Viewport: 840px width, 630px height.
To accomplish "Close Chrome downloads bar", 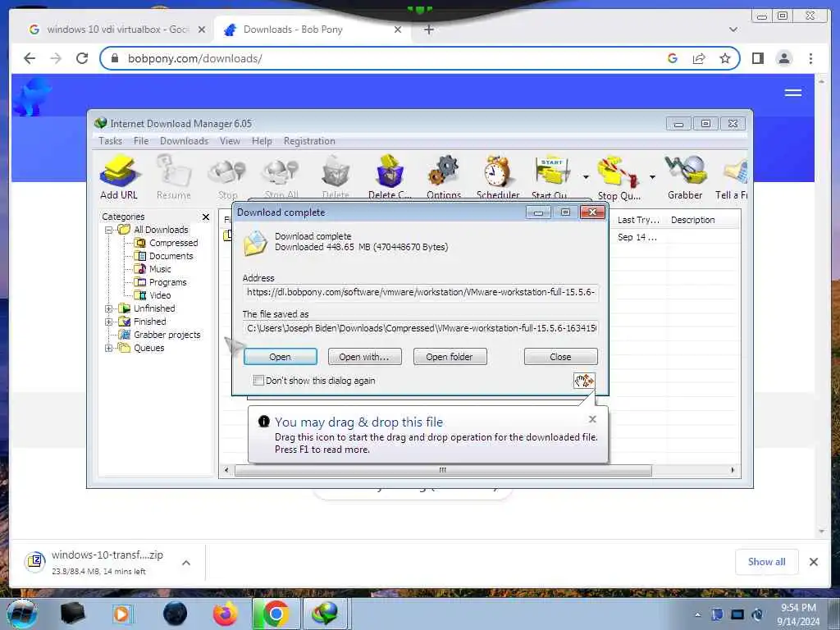I will [813, 562].
